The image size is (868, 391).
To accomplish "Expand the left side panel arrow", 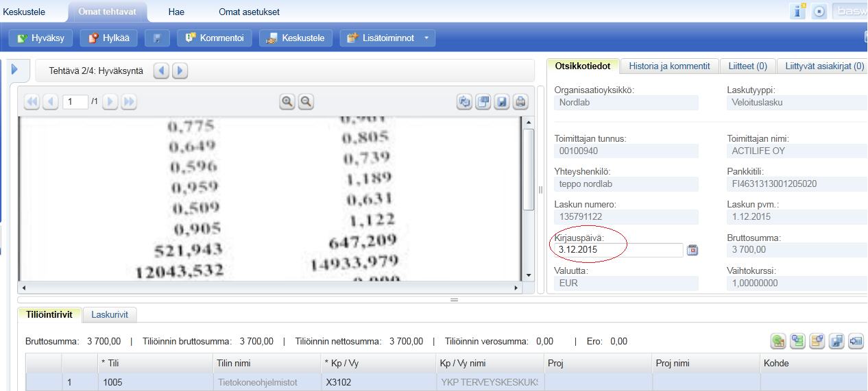I will tap(14, 68).
